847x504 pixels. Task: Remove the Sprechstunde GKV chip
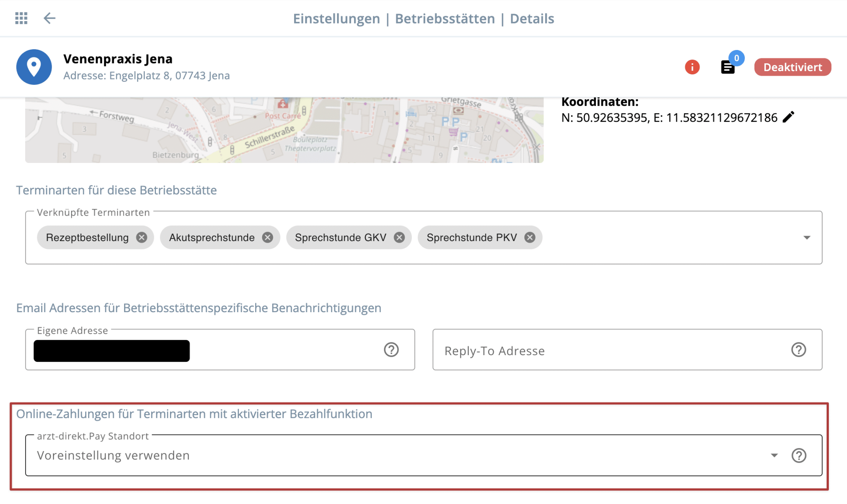point(399,237)
